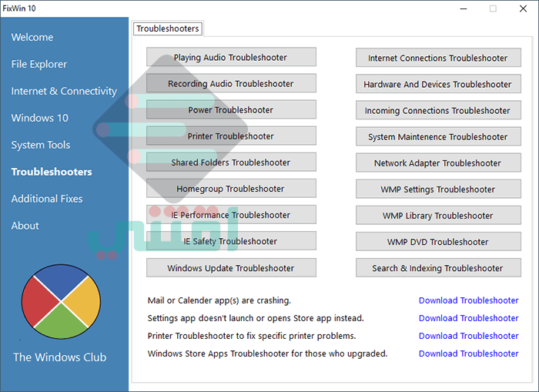This screenshot has height=392, width=539.
Task: Close the FixWin 10 window
Action: point(523,8)
